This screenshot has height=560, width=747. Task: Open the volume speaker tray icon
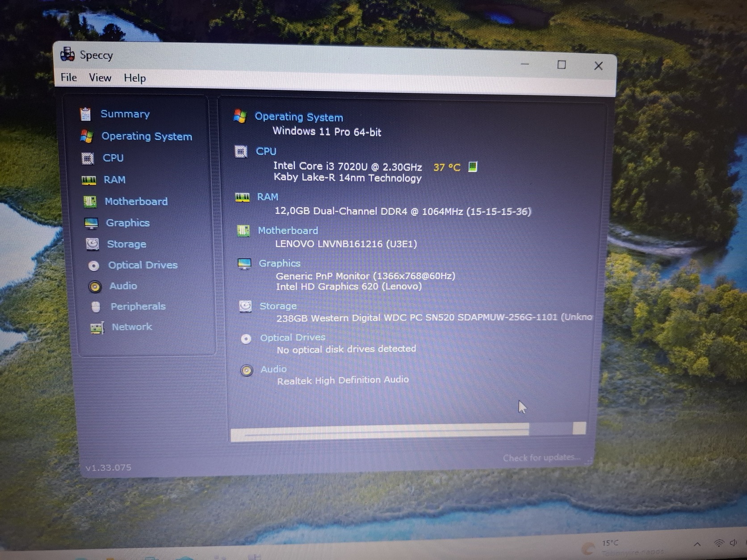point(733,543)
